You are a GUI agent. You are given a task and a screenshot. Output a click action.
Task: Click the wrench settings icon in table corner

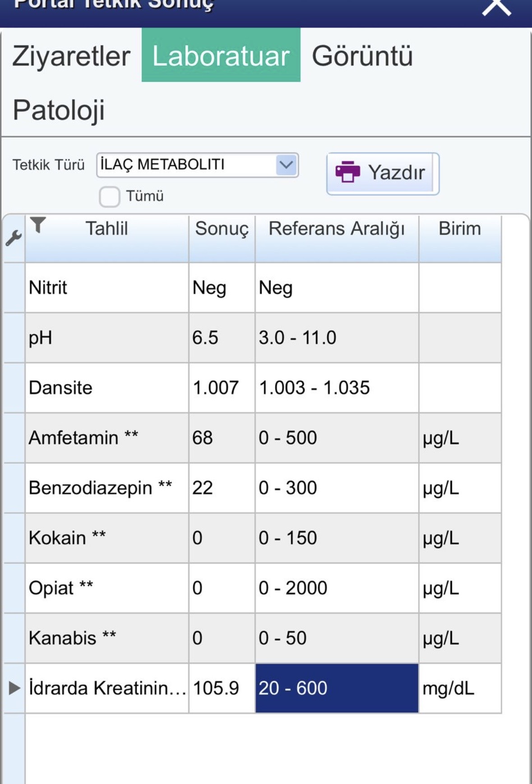point(13,238)
